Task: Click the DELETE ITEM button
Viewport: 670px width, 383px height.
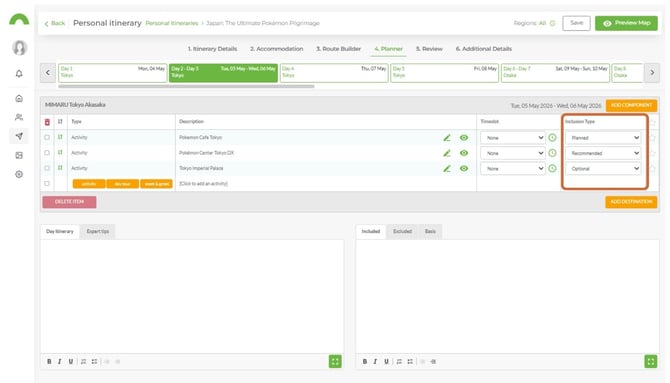Action: (x=69, y=202)
